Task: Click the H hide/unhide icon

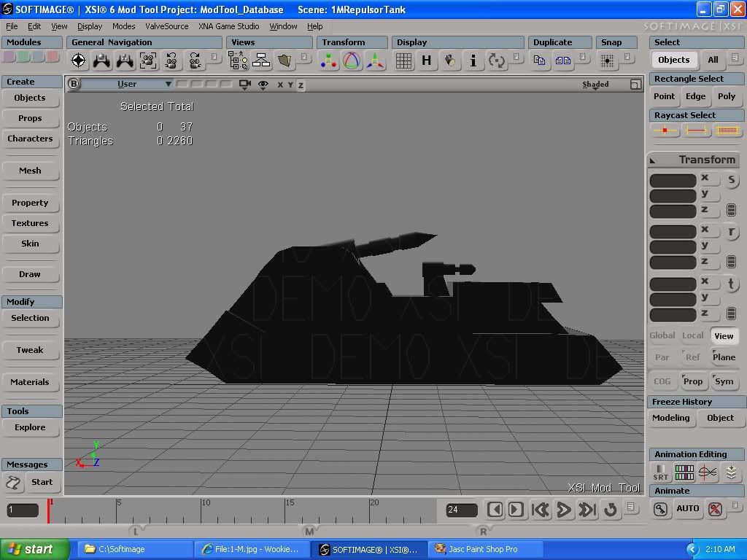Action: point(426,61)
